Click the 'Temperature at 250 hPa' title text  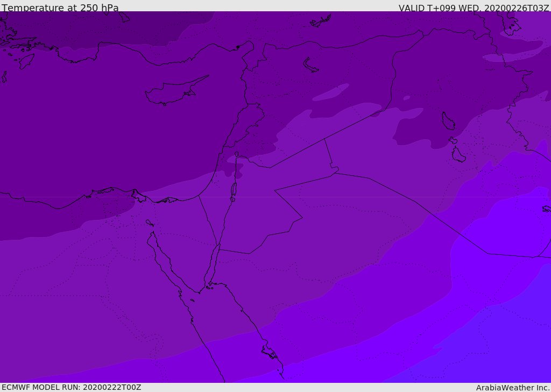coord(60,8)
